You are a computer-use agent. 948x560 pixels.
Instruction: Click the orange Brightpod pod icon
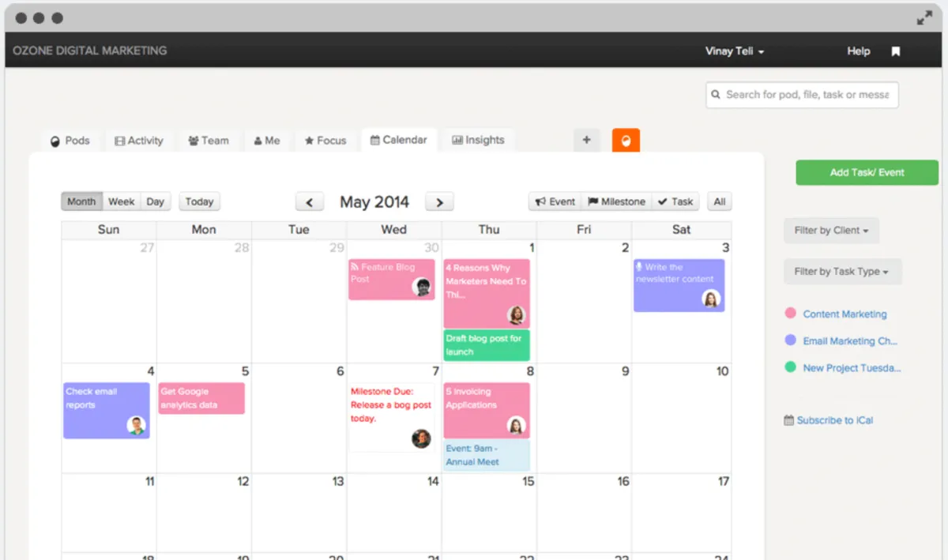626,140
